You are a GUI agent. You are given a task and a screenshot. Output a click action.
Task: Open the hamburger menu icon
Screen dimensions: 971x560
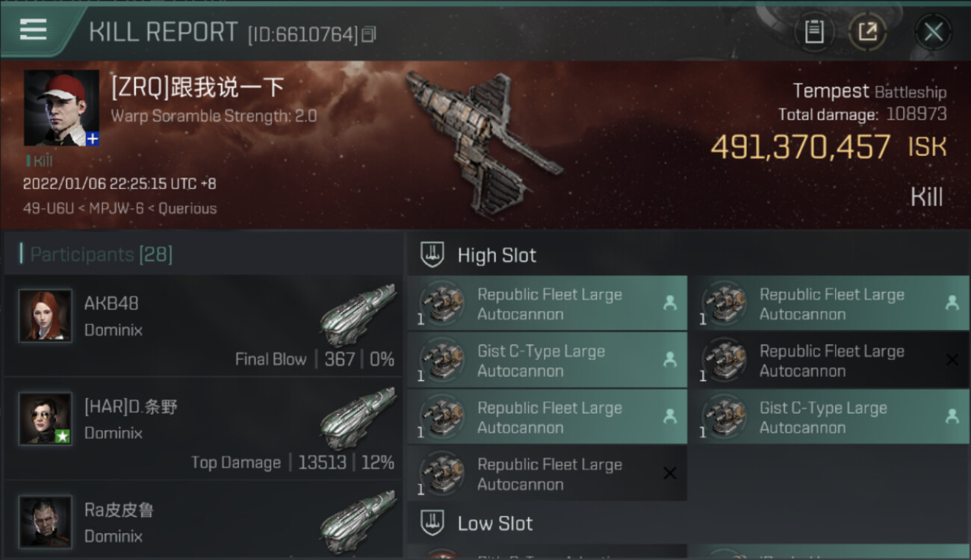tap(33, 30)
